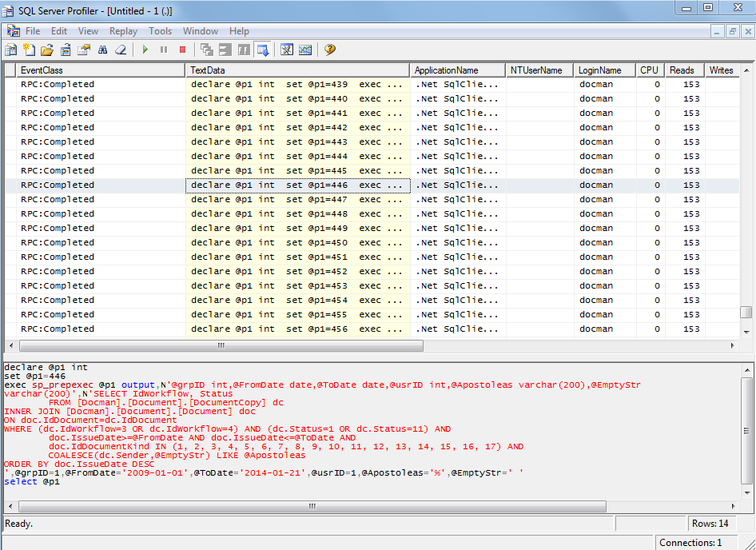
Task: Click the horizontal scrollbar right arrow in grid
Action: point(732,345)
